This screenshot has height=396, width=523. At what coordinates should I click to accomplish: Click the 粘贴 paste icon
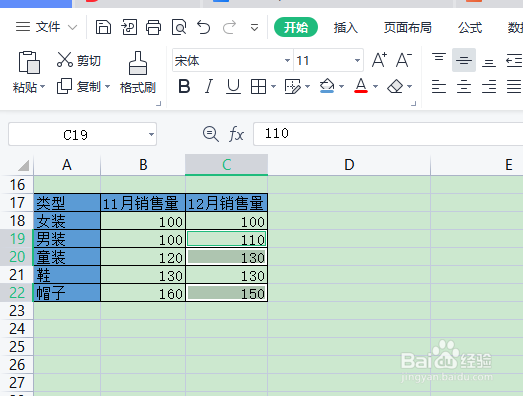coord(29,62)
